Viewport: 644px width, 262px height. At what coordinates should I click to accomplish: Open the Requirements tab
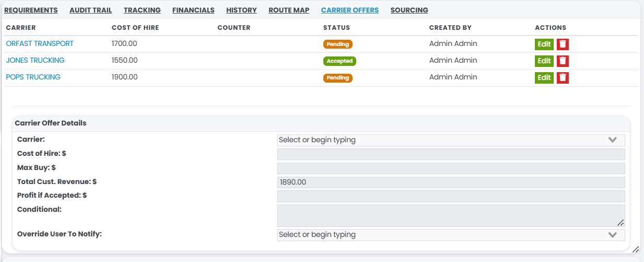coord(31,10)
